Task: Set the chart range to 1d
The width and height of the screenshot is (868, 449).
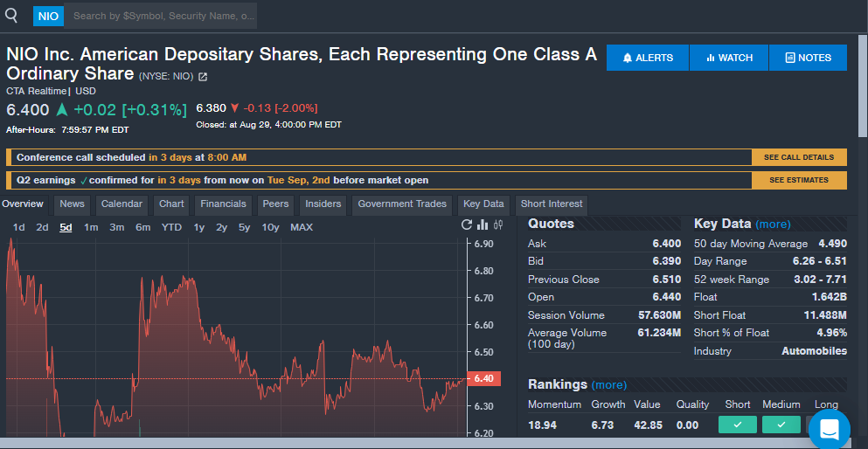Action: 19,227
